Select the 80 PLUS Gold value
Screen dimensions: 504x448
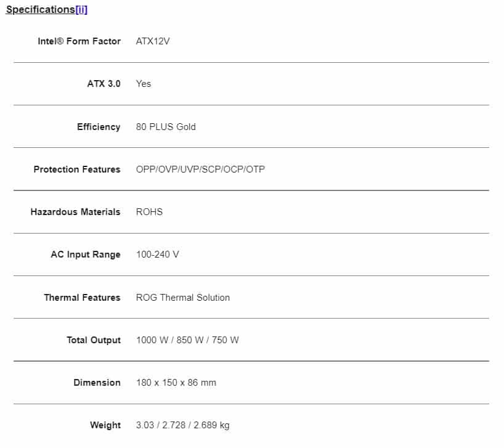click(x=166, y=127)
